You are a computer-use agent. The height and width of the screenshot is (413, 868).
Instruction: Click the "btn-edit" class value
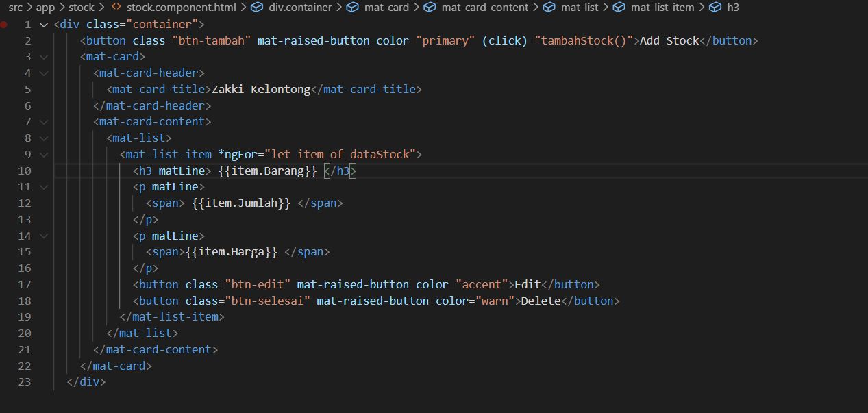tap(258, 284)
